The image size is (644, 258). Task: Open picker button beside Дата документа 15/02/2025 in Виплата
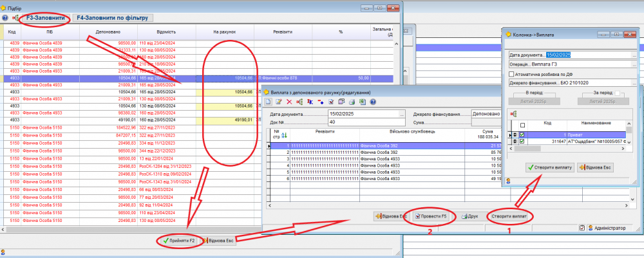point(400,114)
